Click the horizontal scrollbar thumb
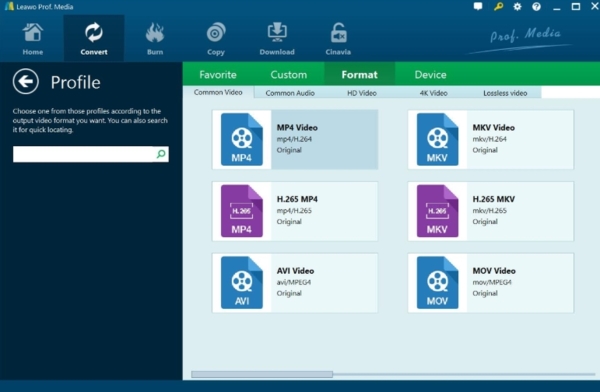 click(x=262, y=374)
